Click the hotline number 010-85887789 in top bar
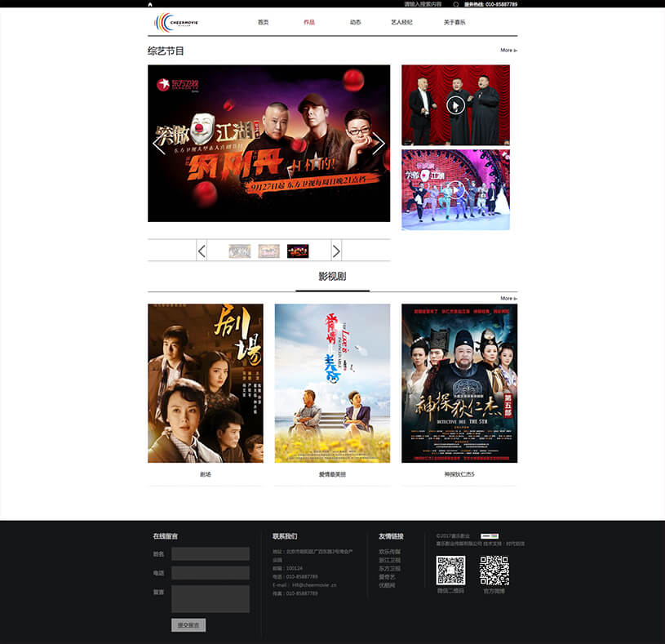665x644 pixels. [x=501, y=4]
